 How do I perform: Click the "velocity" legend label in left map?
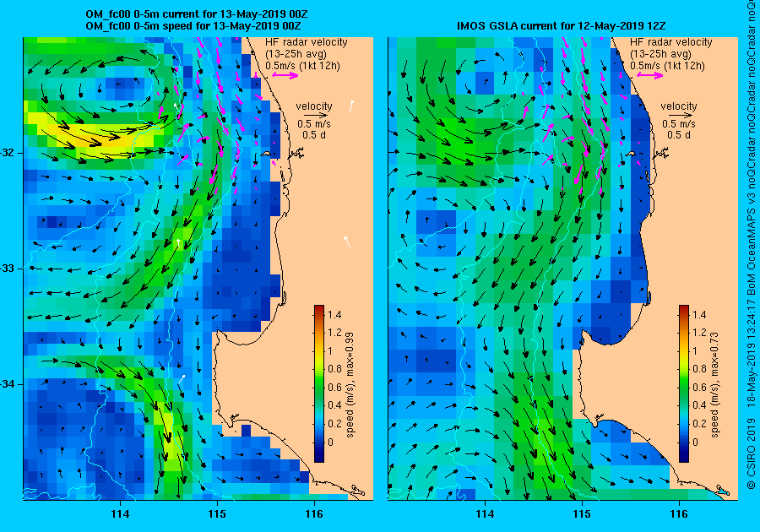(314, 106)
